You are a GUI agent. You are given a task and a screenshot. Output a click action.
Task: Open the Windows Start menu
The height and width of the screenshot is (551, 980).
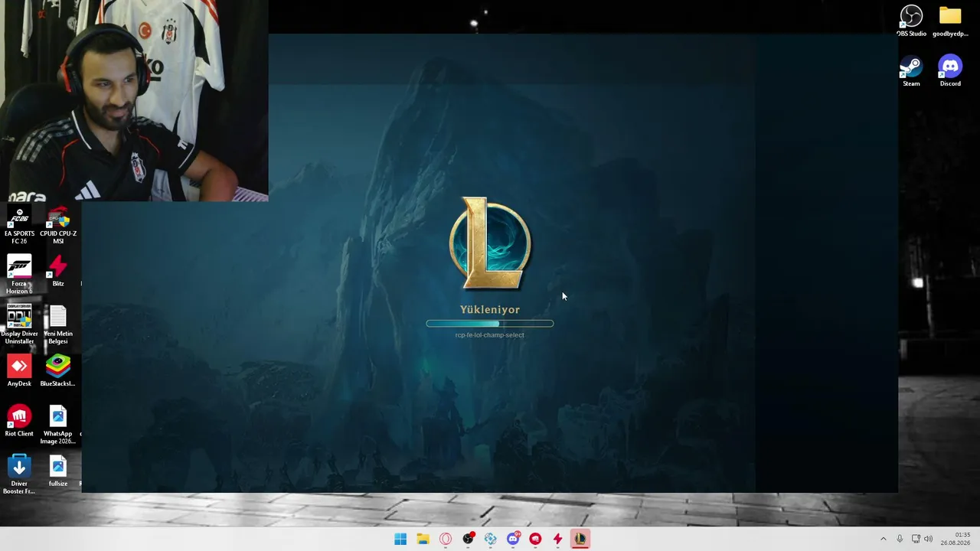click(x=400, y=539)
